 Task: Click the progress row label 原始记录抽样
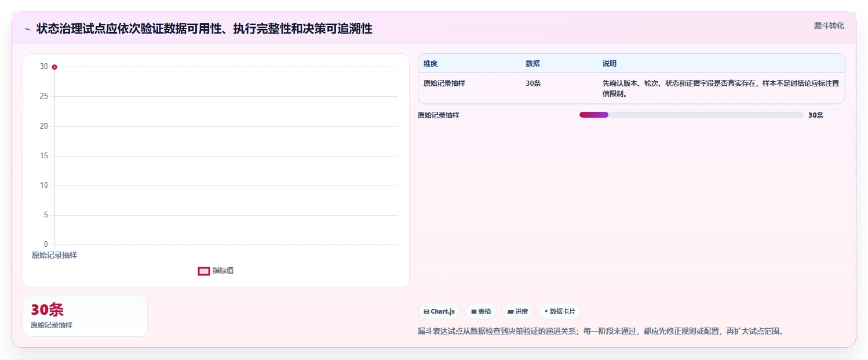tap(439, 115)
